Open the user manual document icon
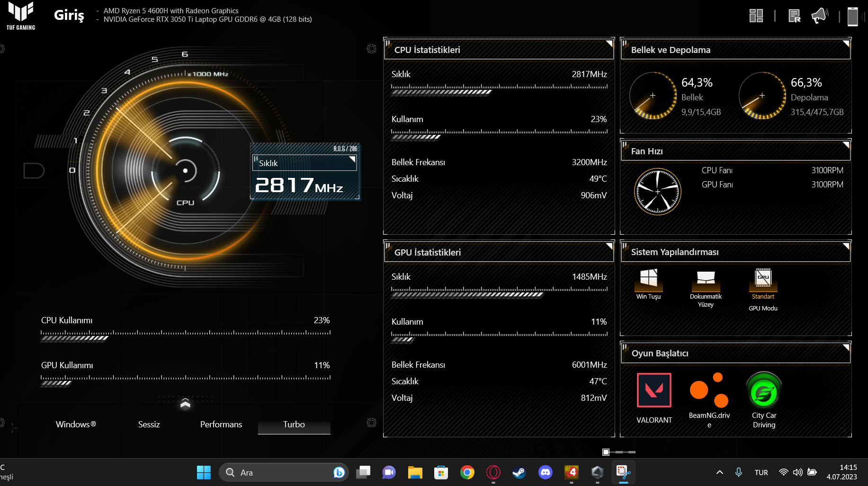Viewport: 868px width, 486px height. coord(794,16)
